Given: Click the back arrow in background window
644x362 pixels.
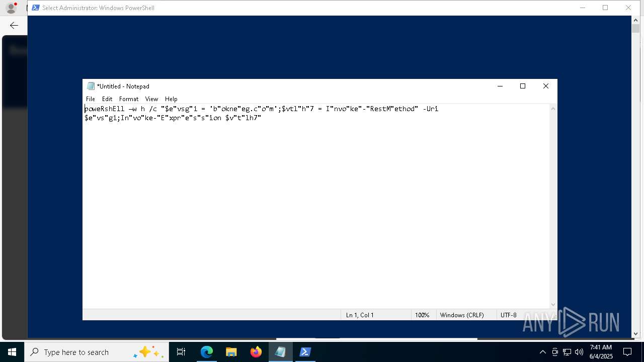Looking at the screenshot, I should (14, 25).
